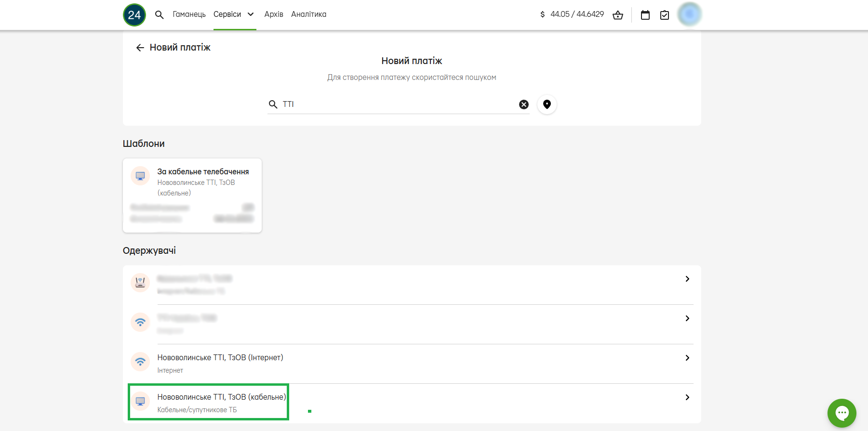Expand the Сервіси dropdown chevron
868x431 pixels.
tap(251, 14)
